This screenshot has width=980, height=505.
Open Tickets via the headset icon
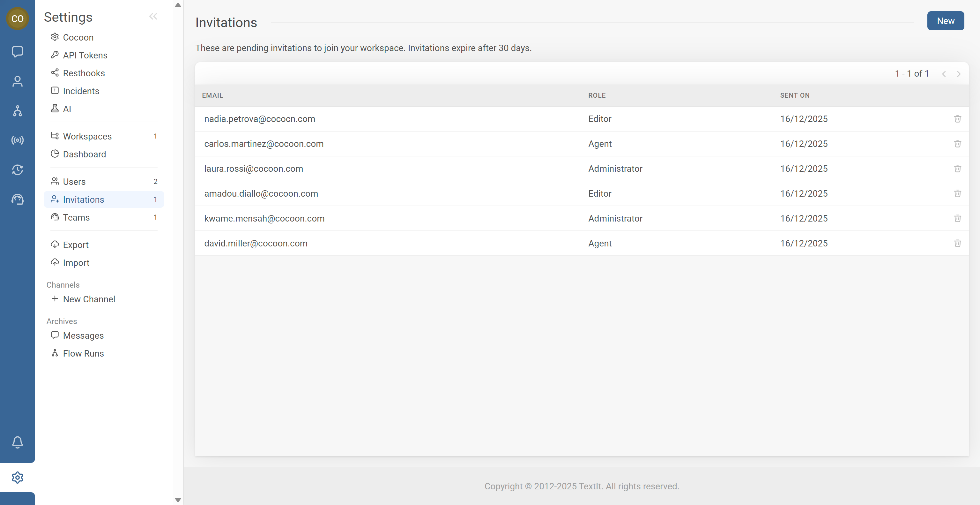[18, 199]
